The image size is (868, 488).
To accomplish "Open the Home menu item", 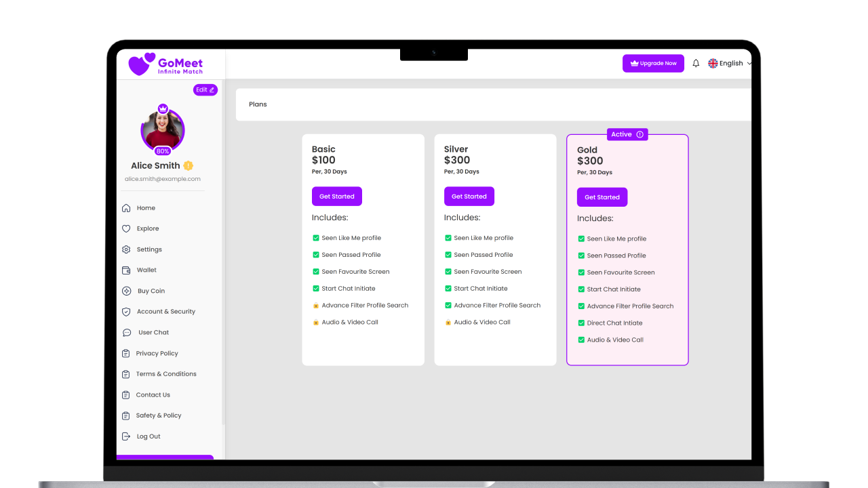I will (x=146, y=208).
